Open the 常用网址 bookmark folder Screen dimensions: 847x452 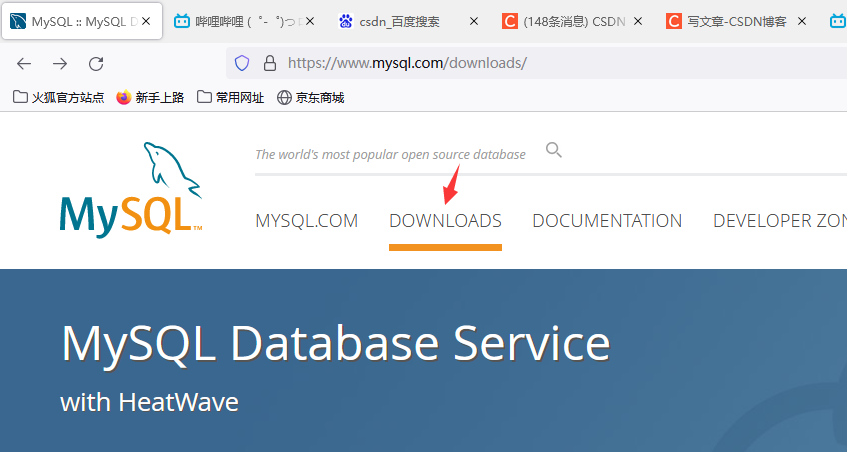[x=231, y=97]
